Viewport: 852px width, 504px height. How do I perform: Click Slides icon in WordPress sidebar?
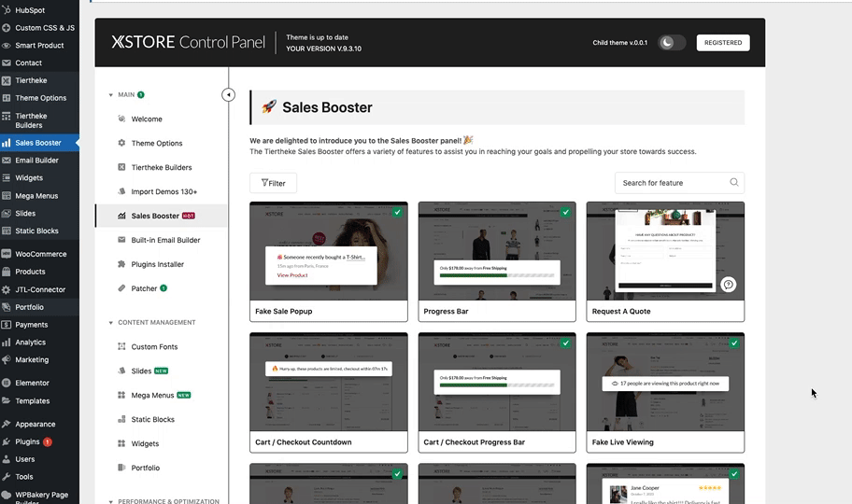point(7,214)
